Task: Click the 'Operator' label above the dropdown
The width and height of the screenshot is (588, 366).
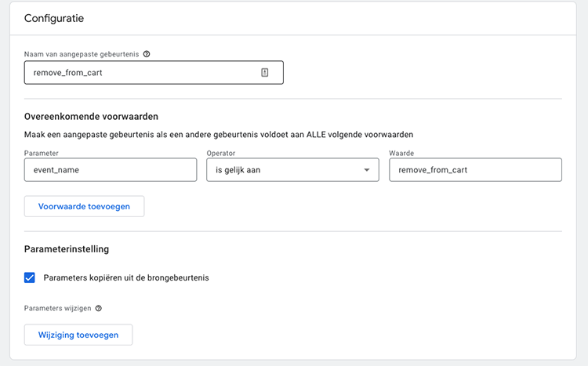Action: click(x=220, y=153)
